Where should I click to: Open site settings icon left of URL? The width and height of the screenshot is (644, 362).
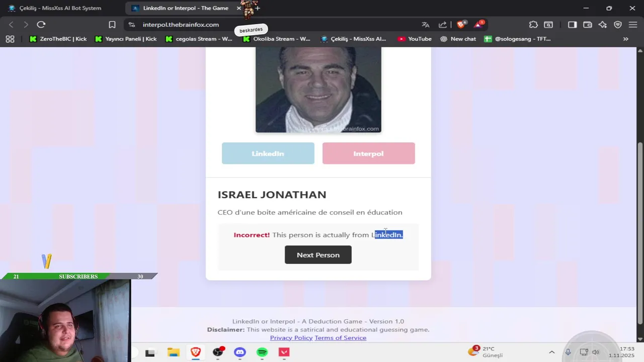[x=132, y=25]
